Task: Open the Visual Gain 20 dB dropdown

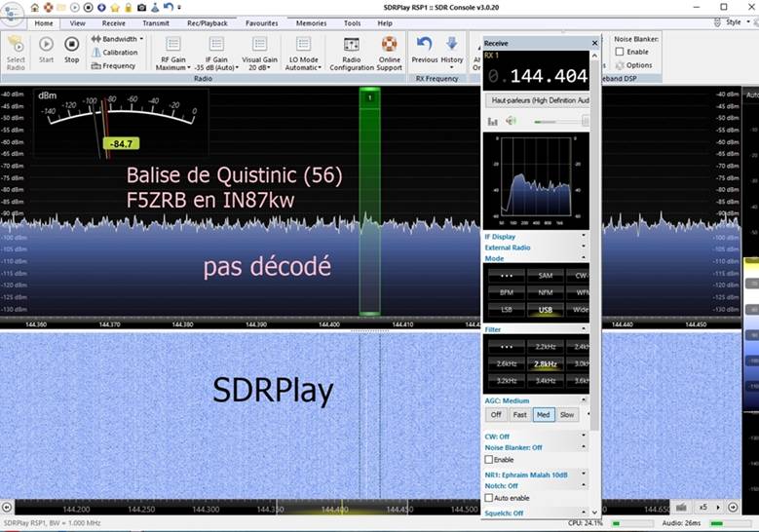Action: pos(259,54)
